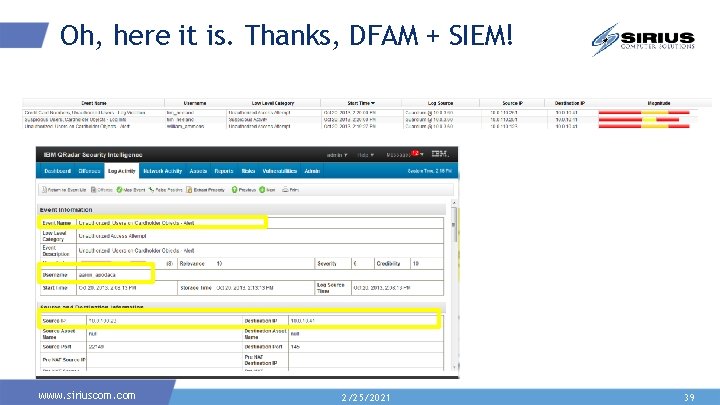Open the Vulnerabilities tab
Image resolution: width=720 pixels, height=405 pixels.
(x=279, y=171)
